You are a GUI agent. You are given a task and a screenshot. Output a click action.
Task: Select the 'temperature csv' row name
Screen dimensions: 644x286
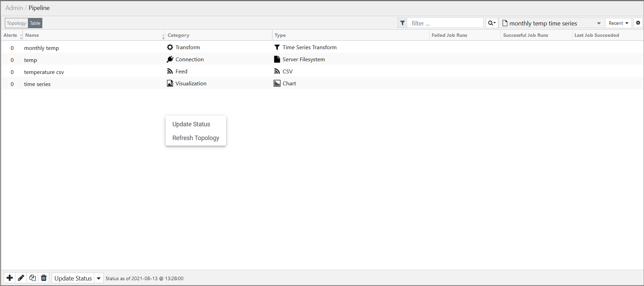pos(44,72)
